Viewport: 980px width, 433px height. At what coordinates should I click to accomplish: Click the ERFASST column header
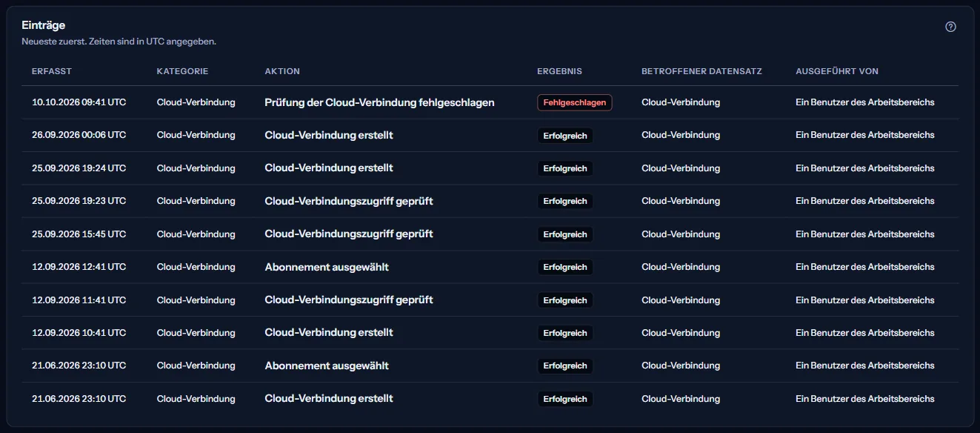(52, 71)
